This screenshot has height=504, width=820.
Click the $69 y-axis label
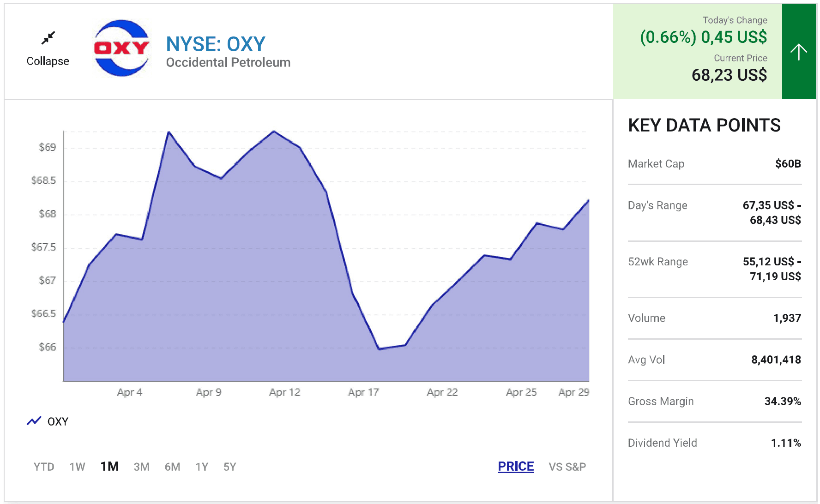point(48,147)
